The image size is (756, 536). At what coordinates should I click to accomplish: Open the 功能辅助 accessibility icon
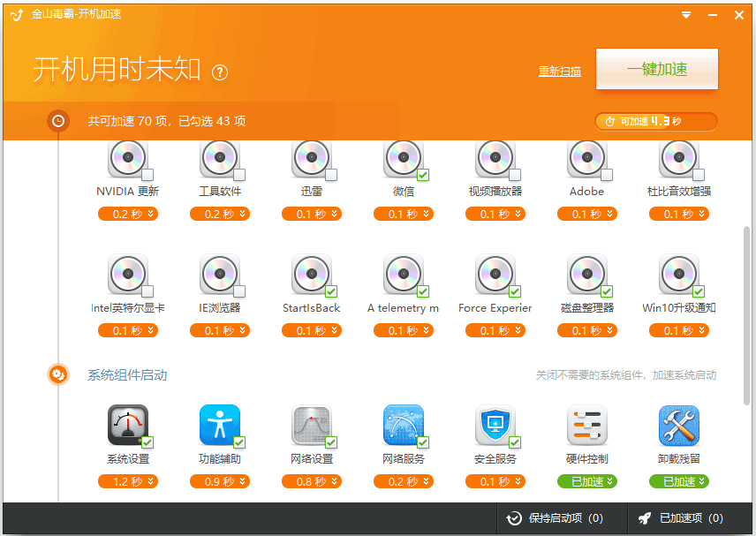220,425
